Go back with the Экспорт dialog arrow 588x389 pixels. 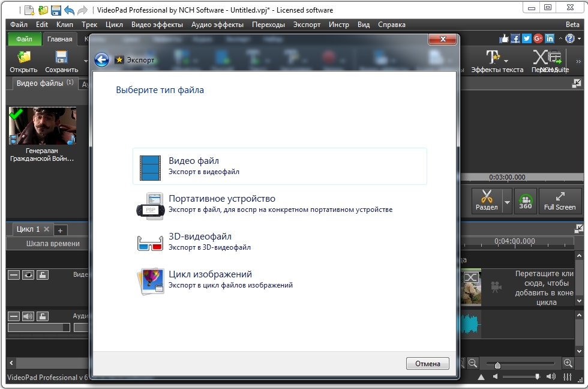pyautogui.click(x=101, y=59)
